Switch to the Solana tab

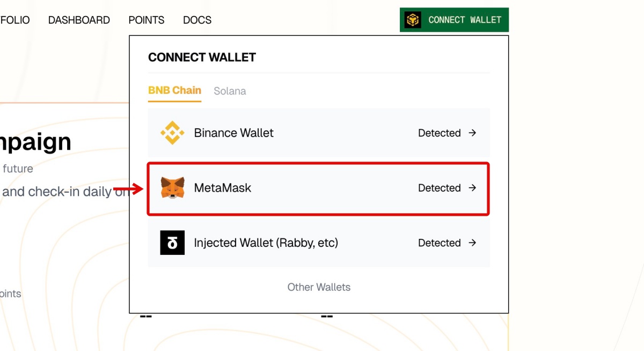(230, 91)
